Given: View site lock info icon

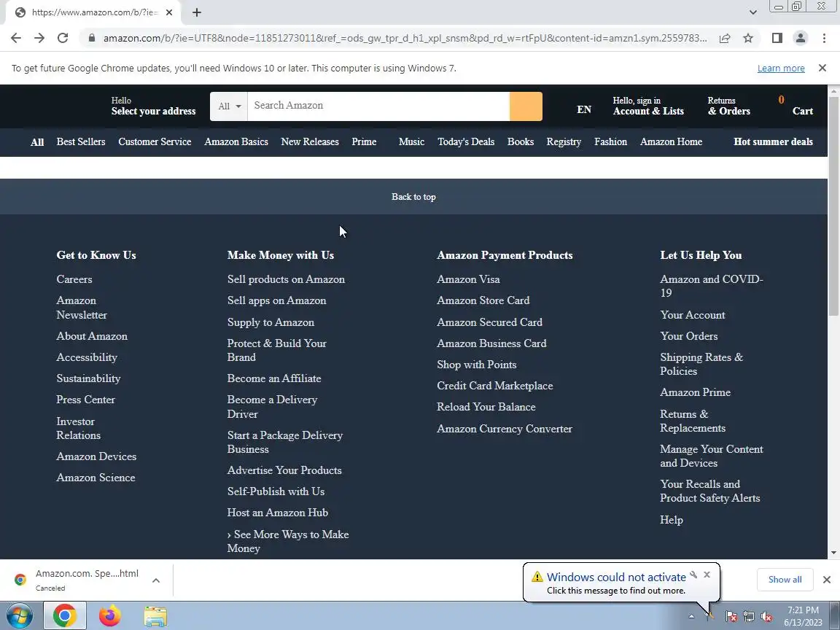Looking at the screenshot, I should coord(92,38).
